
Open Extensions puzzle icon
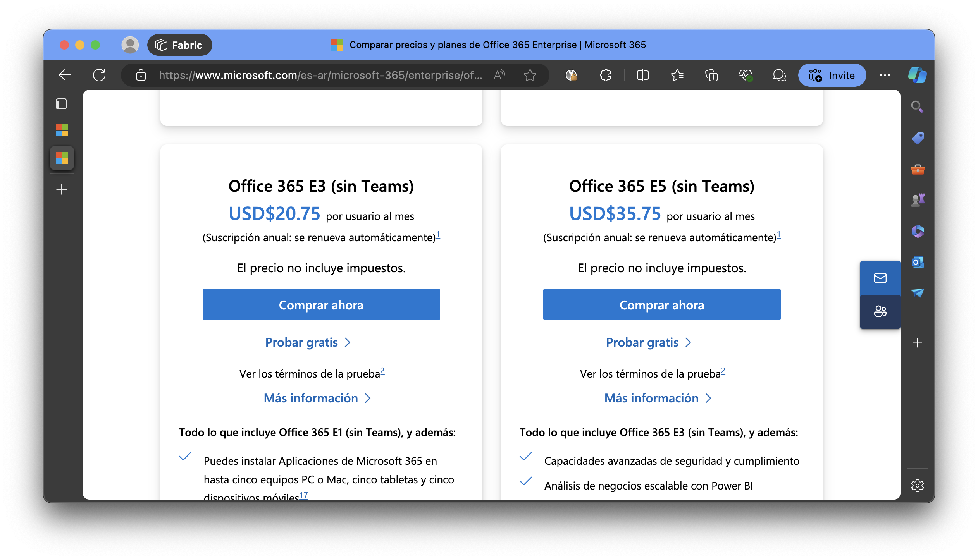click(605, 75)
